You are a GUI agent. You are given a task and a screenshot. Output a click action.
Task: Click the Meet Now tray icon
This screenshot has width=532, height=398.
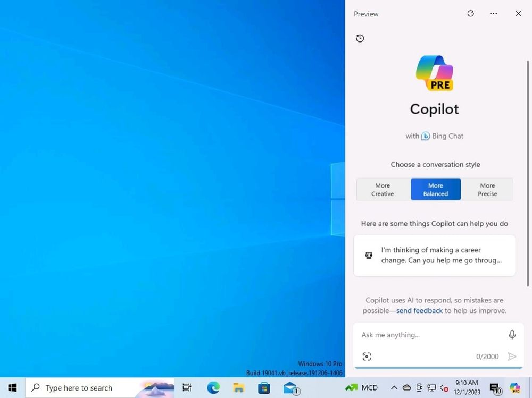pyautogui.click(x=419, y=387)
